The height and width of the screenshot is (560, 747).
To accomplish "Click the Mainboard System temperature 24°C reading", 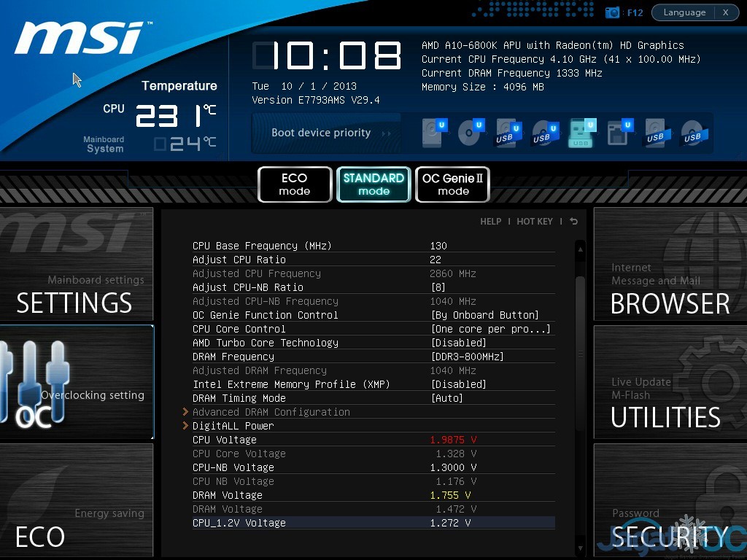I will (185, 144).
